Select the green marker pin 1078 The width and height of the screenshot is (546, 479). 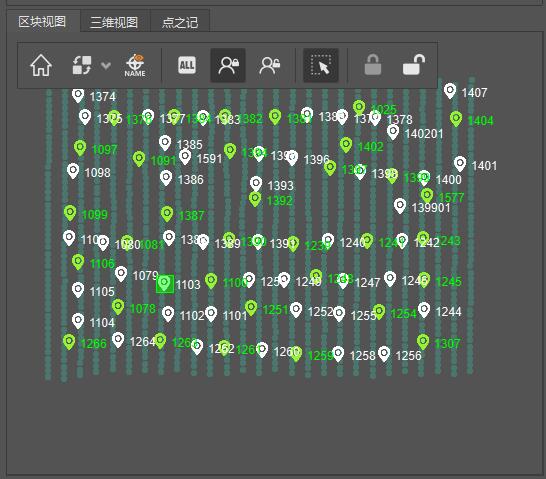point(118,307)
